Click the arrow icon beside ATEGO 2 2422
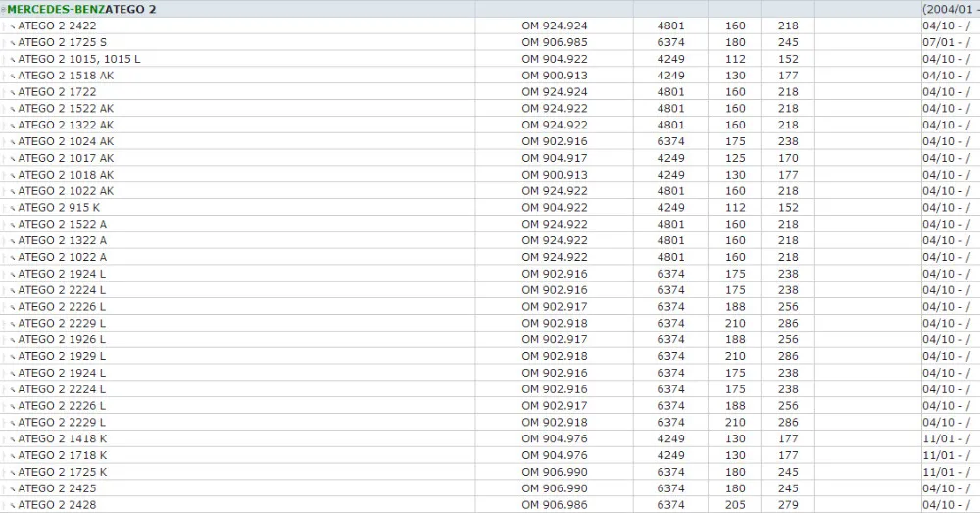The width and height of the screenshot is (980, 513). [x=13, y=26]
